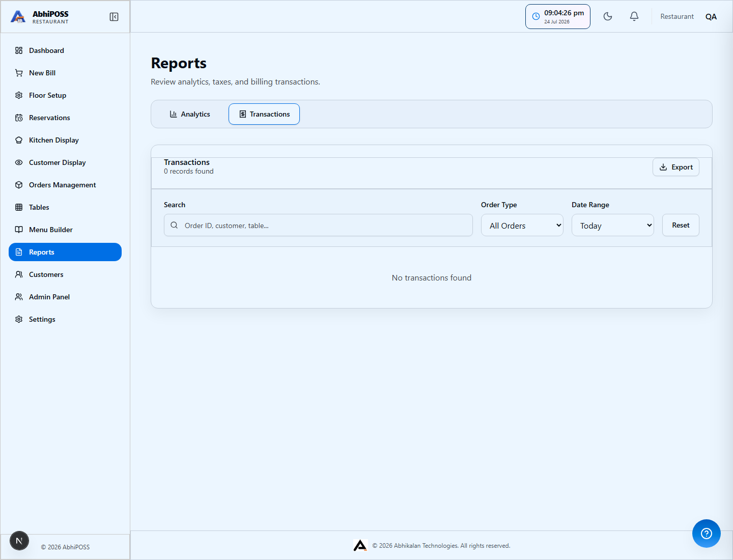Go to Dashboard in the sidebar
The height and width of the screenshot is (560, 733).
coord(65,50)
